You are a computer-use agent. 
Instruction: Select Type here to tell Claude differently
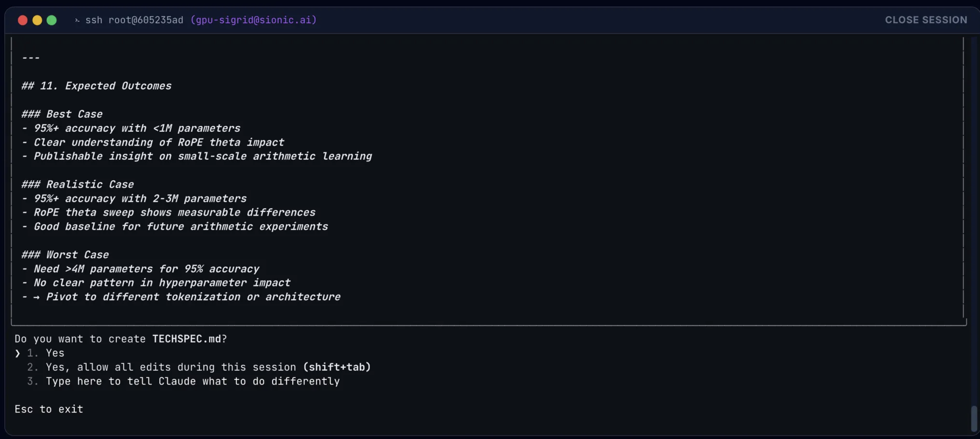pyautogui.click(x=193, y=381)
